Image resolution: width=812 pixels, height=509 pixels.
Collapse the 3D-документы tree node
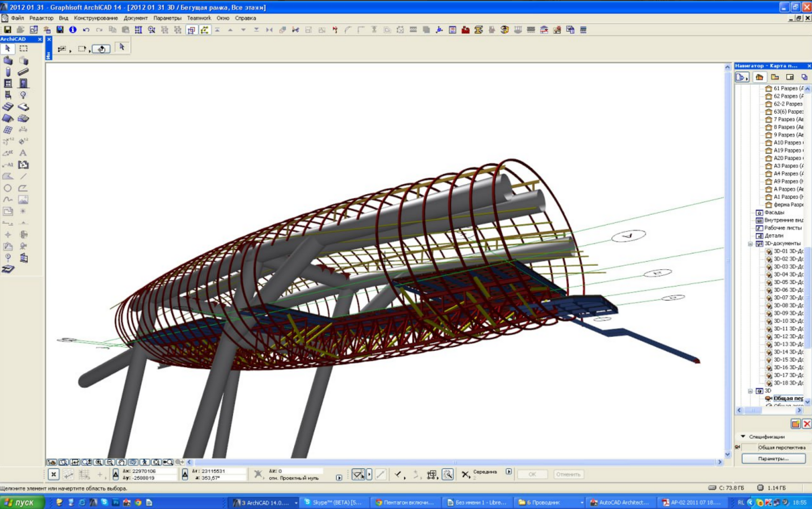(750, 244)
